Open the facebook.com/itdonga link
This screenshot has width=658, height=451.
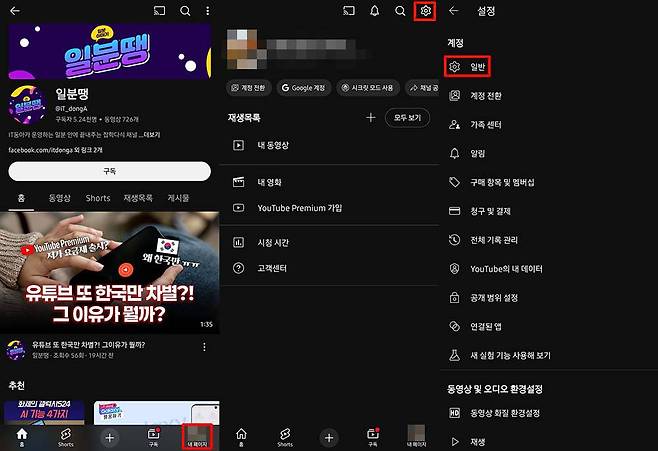[55, 150]
